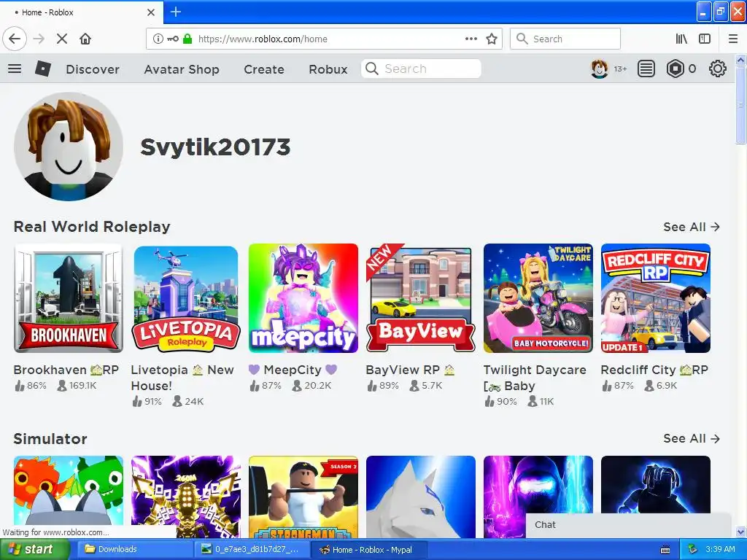Open the Roblox settings gear
The image size is (747, 560).
tap(718, 69)
